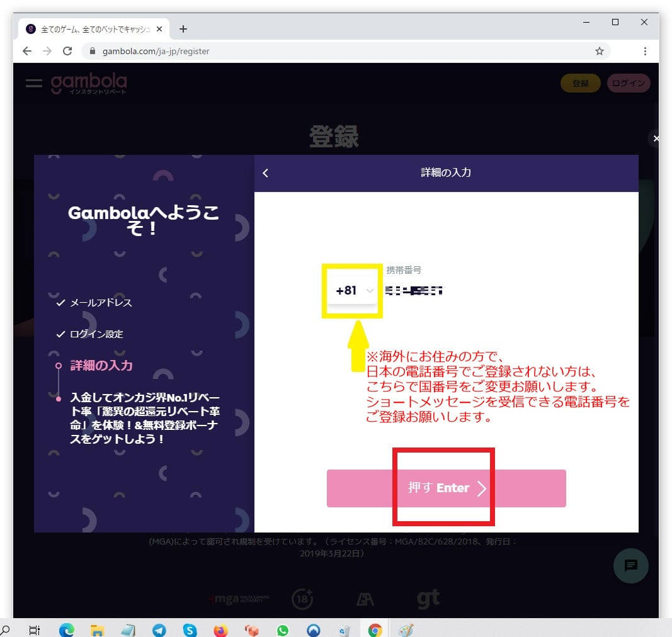Open a new browser tab
Screen dimensions: 672x637
pos(183,29)
